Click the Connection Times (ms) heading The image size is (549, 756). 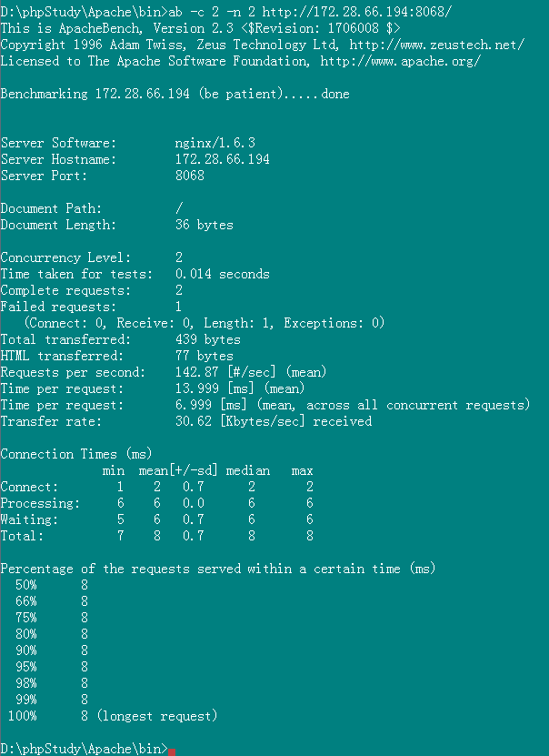76,454
